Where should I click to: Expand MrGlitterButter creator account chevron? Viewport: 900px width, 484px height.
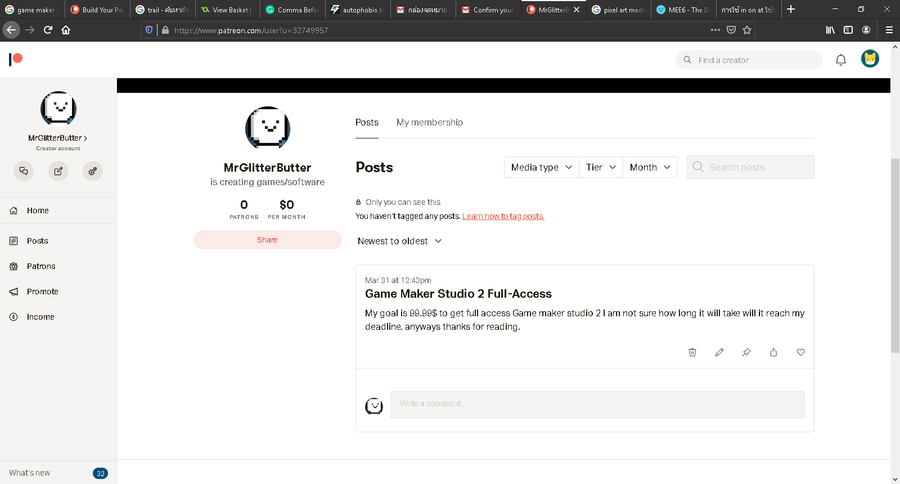pyautogui.click(x=86, y=138)
